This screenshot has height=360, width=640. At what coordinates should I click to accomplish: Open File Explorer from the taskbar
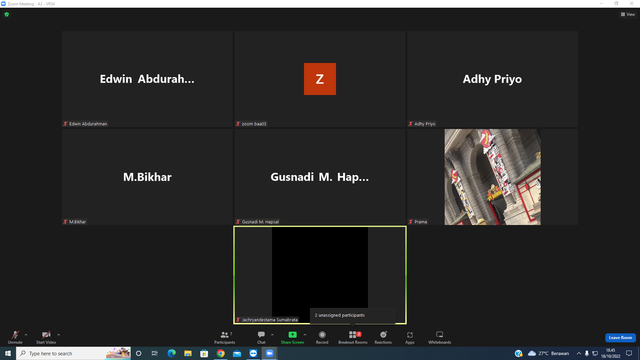tap(188, 353)
